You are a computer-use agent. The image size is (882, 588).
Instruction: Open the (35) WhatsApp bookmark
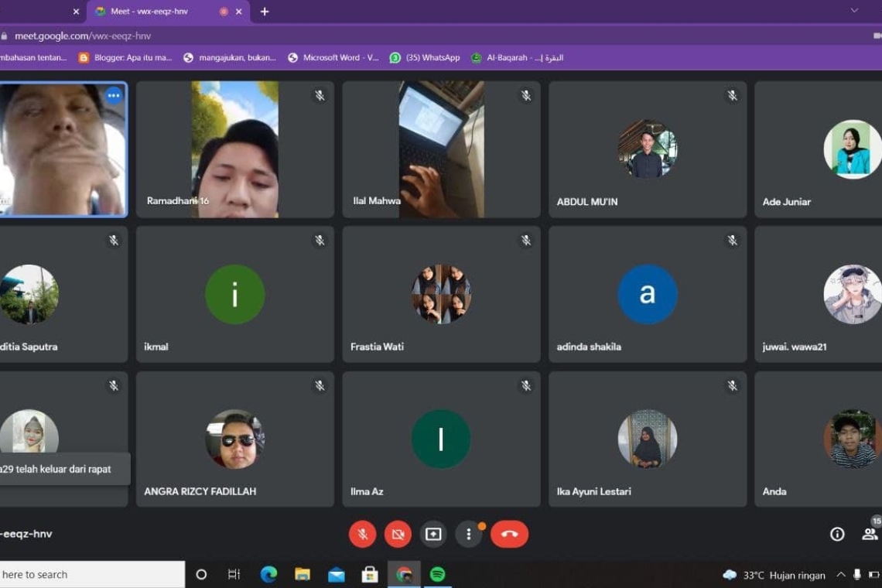425,57
